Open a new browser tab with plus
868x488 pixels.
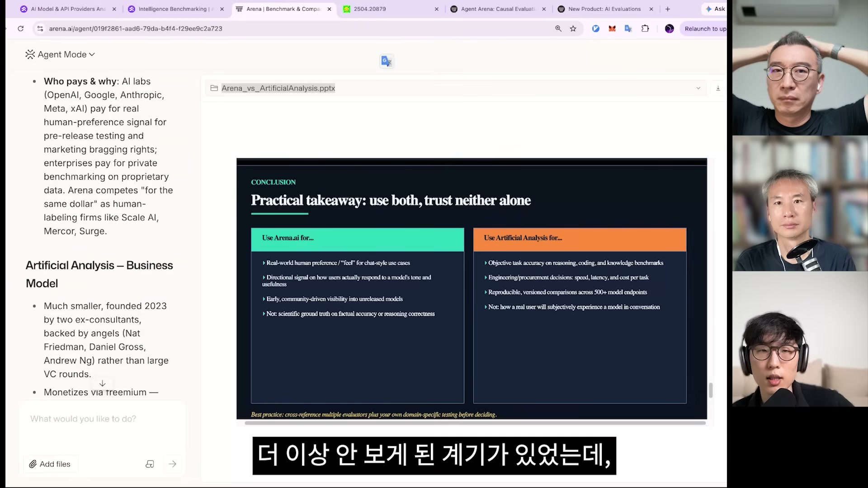[668, 9]
